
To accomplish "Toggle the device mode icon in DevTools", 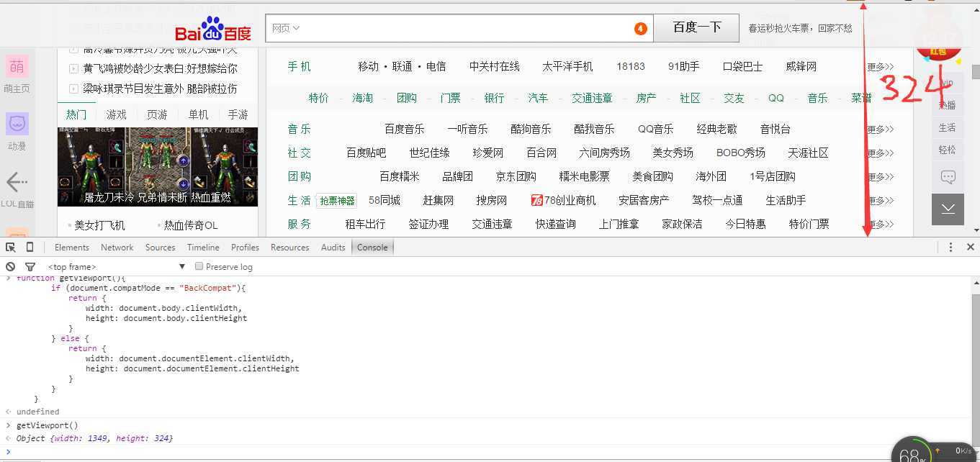I will [30, 247].
